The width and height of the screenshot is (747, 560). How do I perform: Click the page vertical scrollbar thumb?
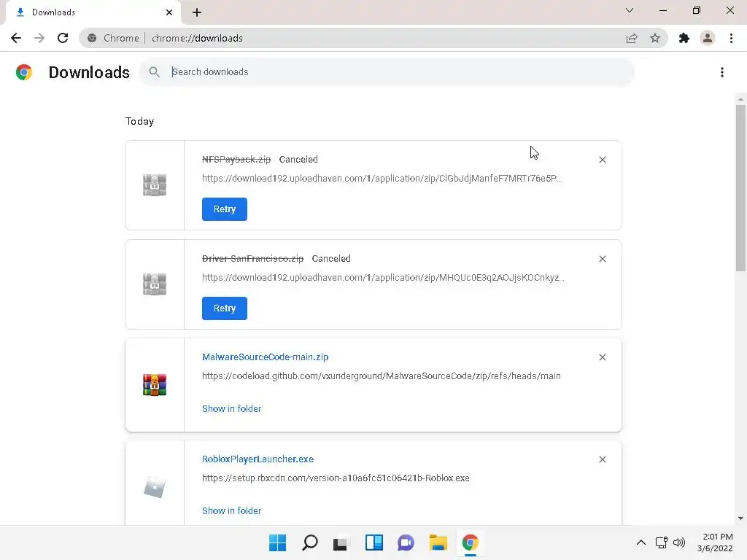pyautogui.click(x=740, y=188)
